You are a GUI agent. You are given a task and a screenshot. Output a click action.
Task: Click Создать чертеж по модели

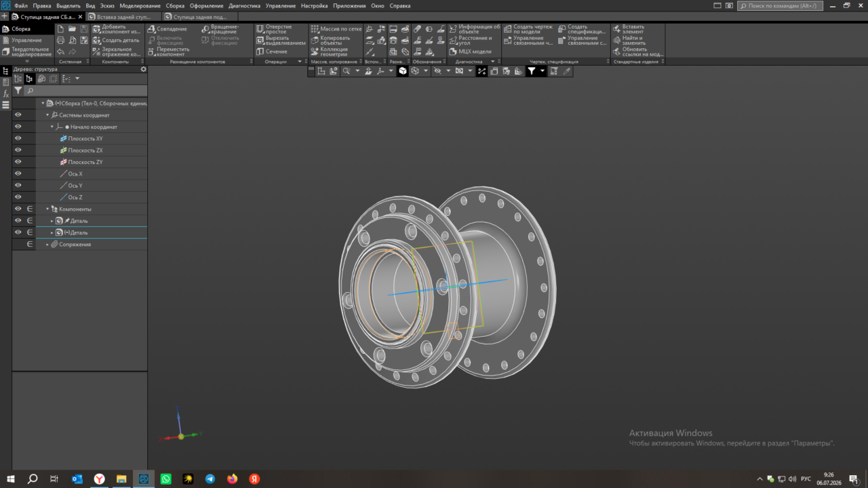(528, 29)
